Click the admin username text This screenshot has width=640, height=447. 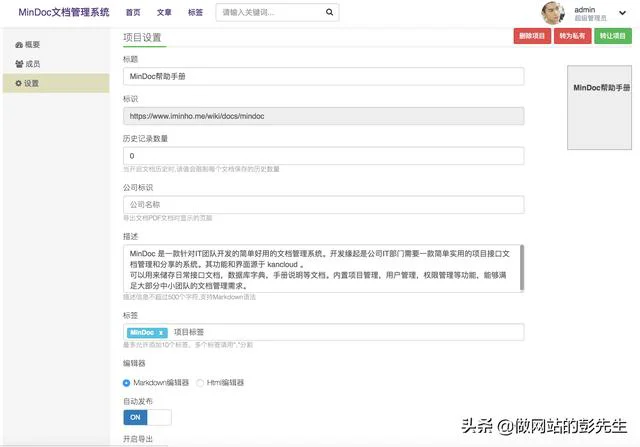tap(584, 9)
